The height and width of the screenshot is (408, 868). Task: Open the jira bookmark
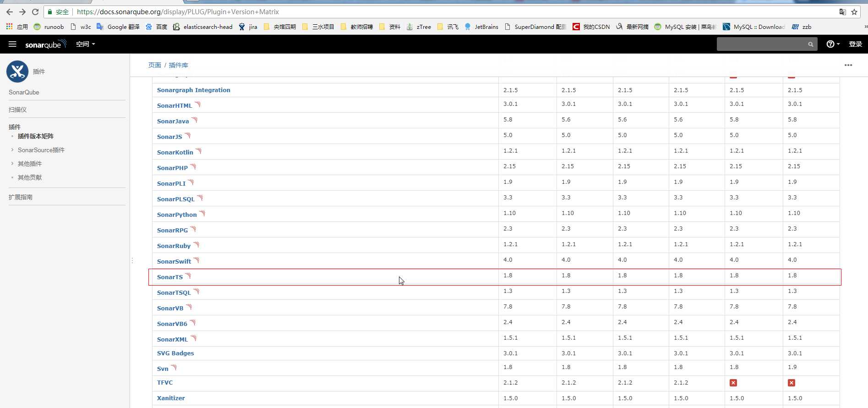tap(248, 27)
